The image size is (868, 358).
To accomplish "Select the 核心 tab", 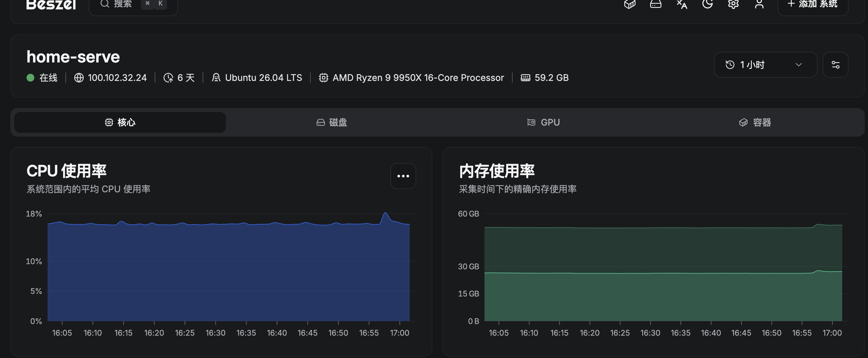I will (120, 122).
